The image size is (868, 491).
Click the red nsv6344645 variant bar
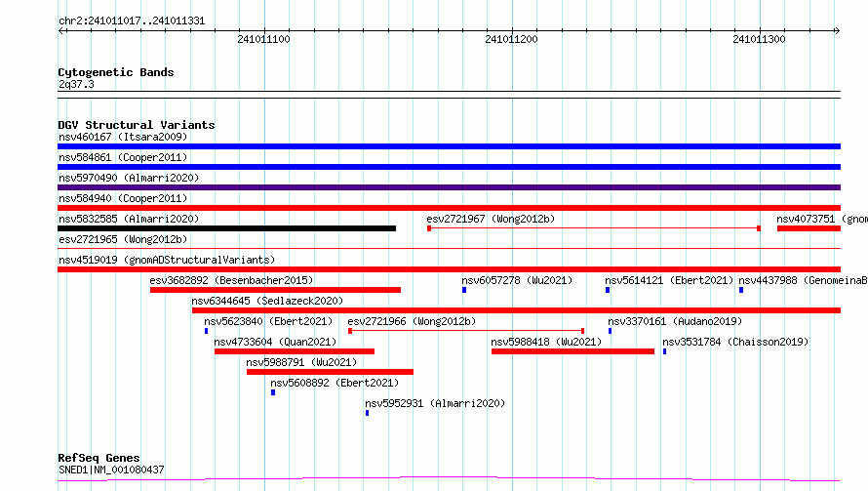click(x=517, y=310)
